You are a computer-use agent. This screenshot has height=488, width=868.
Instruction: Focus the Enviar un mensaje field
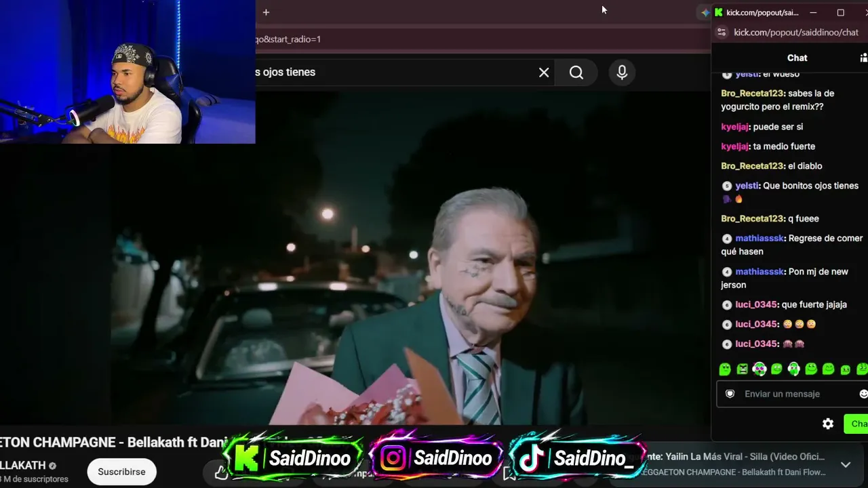point(792,394)
